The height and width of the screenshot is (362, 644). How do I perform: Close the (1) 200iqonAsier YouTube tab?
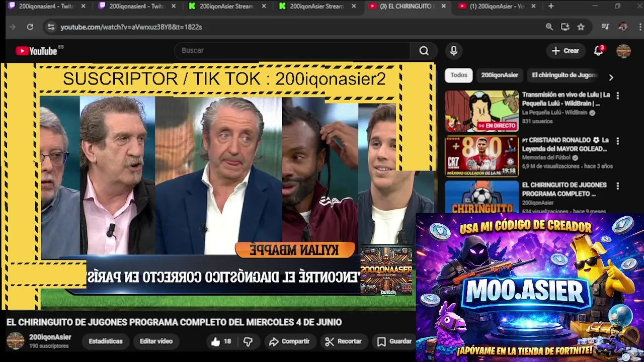click(x=533, y=6)
